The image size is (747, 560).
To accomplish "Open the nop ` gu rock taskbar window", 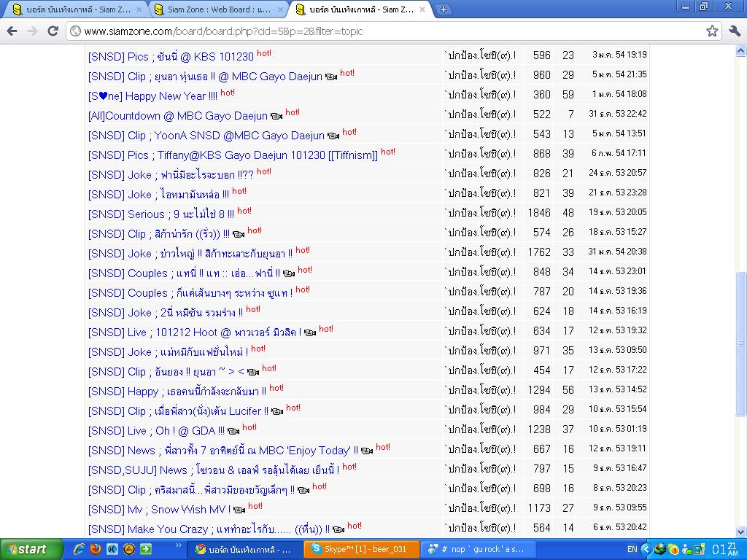I will point(479,550).
